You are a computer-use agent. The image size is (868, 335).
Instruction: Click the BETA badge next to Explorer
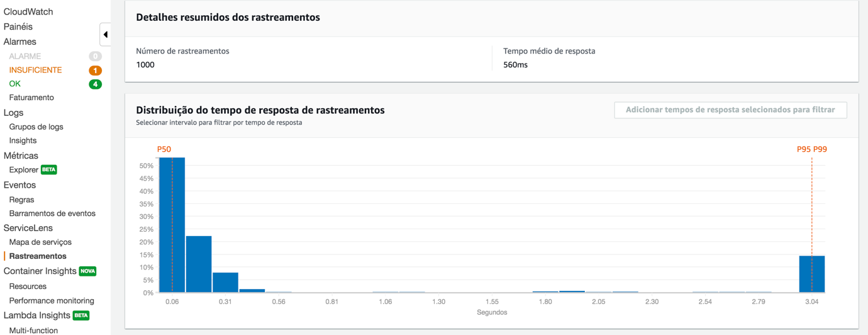(x=49, y=170)
